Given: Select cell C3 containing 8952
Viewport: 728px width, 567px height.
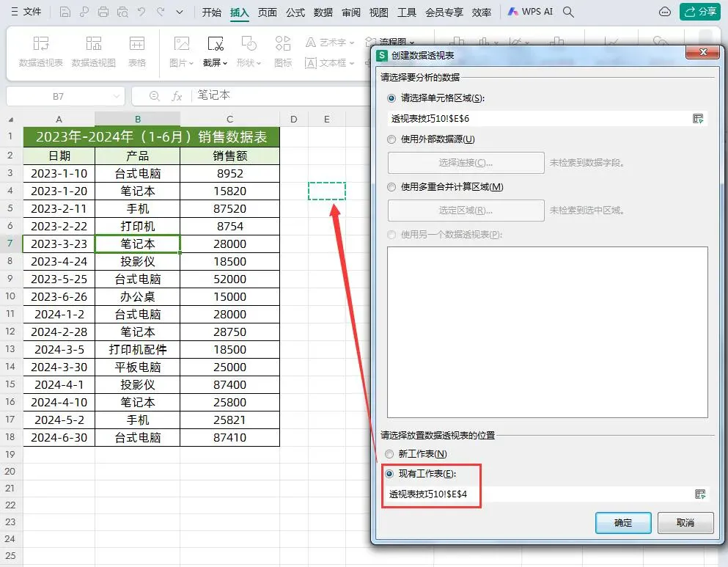Looking at the screenshot, I should (229, 174).
